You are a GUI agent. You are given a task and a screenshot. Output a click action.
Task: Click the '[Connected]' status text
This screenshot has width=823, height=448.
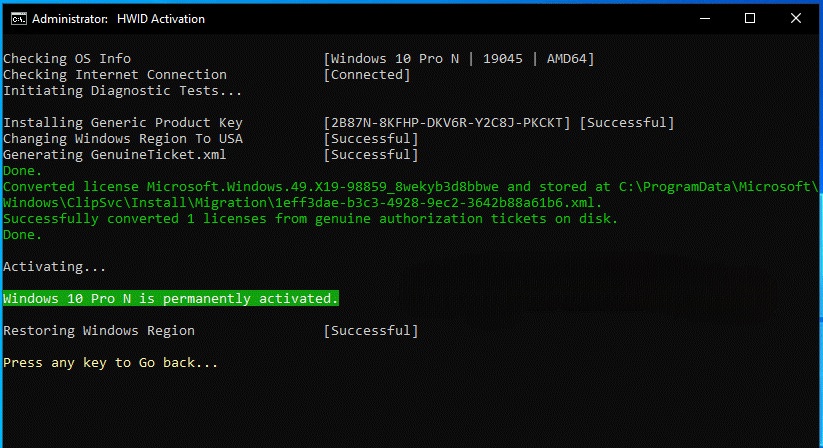click(x=367, y=74)
